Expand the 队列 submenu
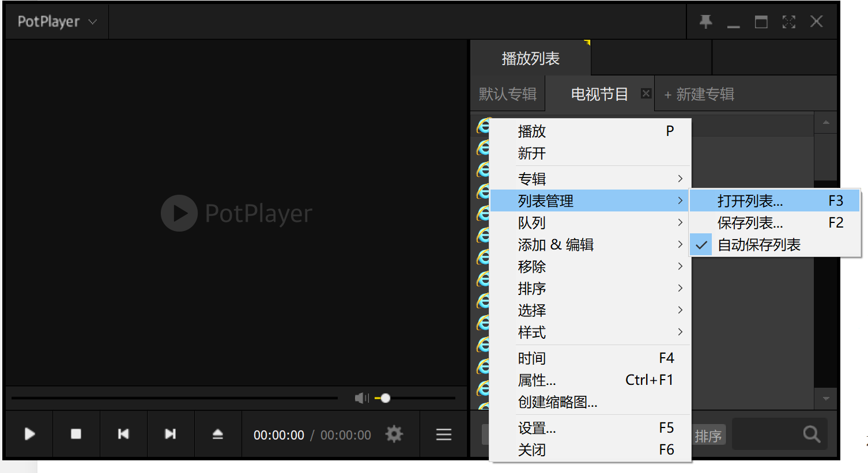This screenshot has height=473, width=868. [x=590, y=222]
